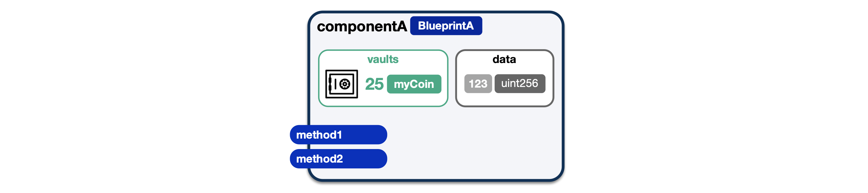Click the green myCoin token badge

[414, 84]
